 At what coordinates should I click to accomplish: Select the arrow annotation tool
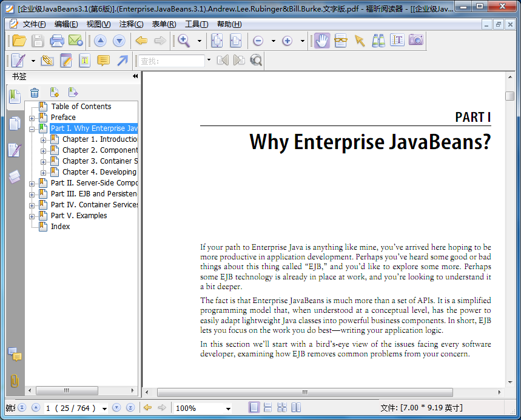tap(123, 61)
